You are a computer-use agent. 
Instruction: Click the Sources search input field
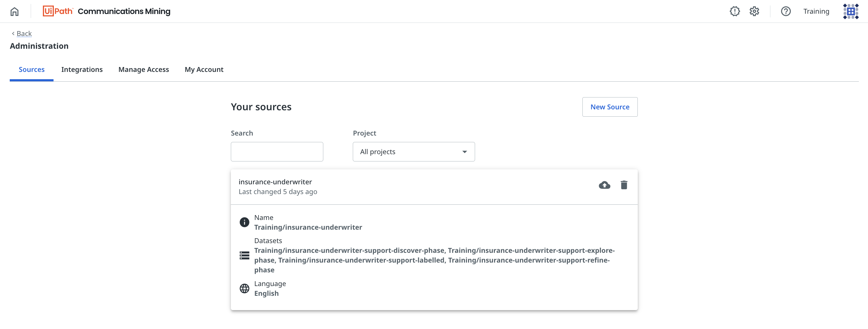[x=277, y=151]
